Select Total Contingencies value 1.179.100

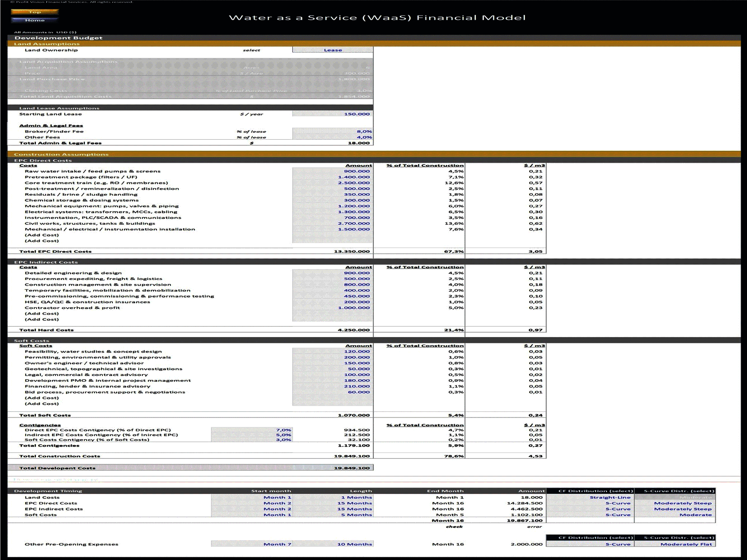coord(353,446)
